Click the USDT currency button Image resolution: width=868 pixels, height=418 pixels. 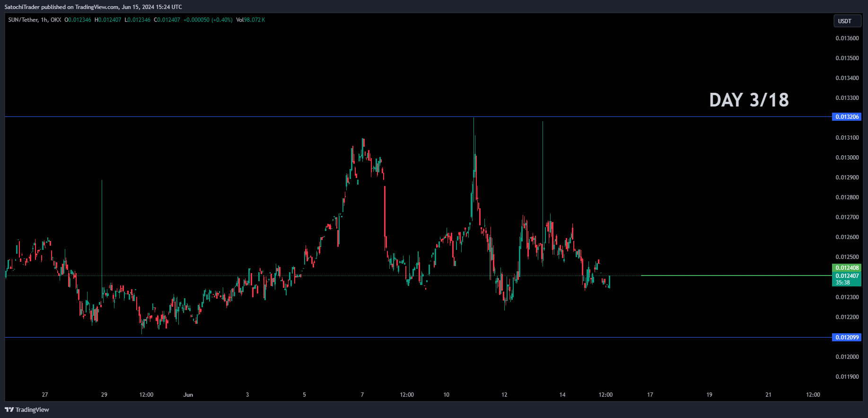tap(847, 21)
